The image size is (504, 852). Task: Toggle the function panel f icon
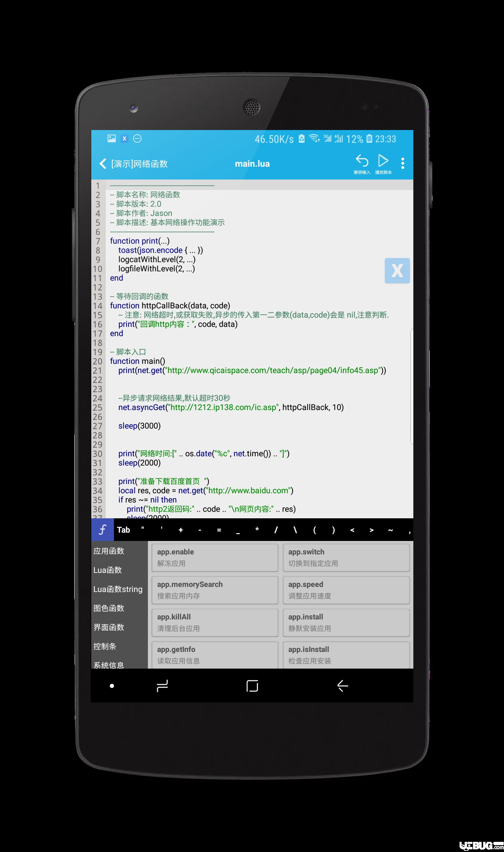(x=102, y=529)
